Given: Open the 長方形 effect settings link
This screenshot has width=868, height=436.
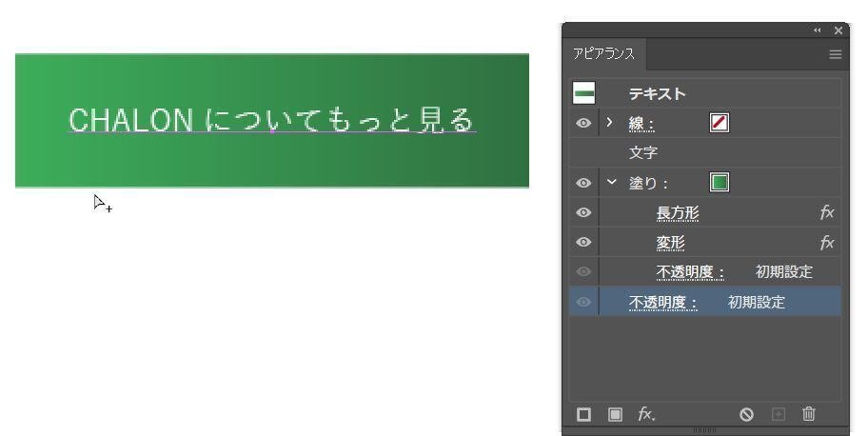Looking at the screenshot, I should (678, 212).
